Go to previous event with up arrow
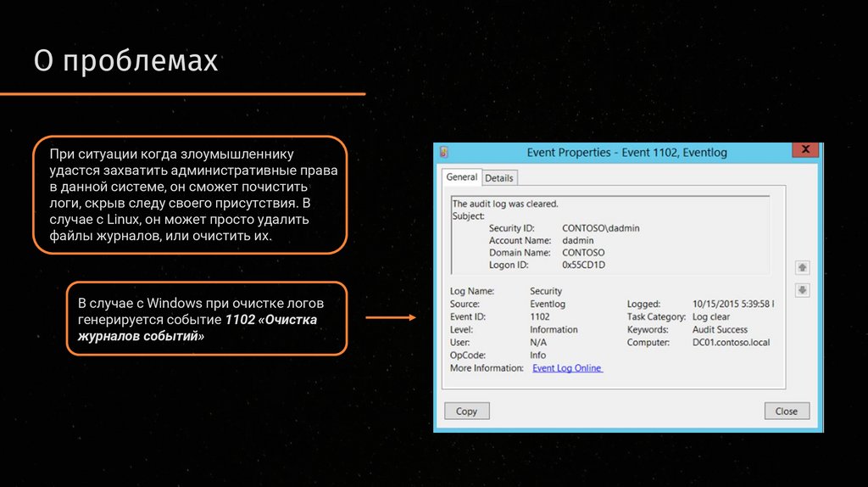868x487 pixels. pyautogui.click(x=802, y=267)
